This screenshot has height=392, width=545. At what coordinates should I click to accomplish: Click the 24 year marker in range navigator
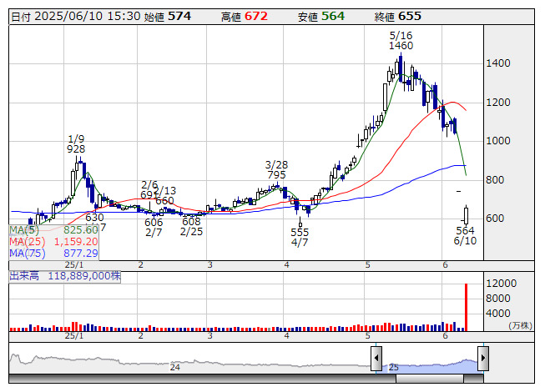click(x=174, y=367)
